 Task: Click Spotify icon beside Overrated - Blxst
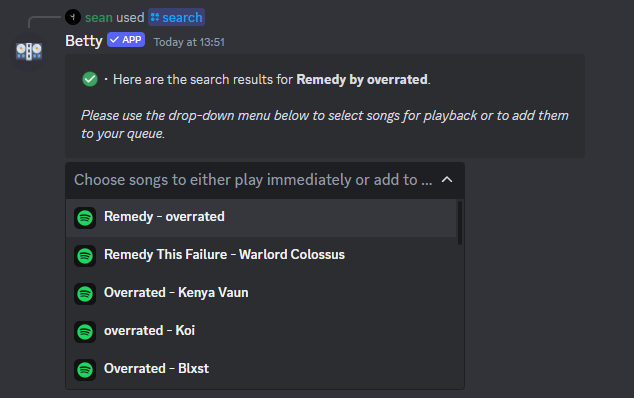click(x=85, y=370)
